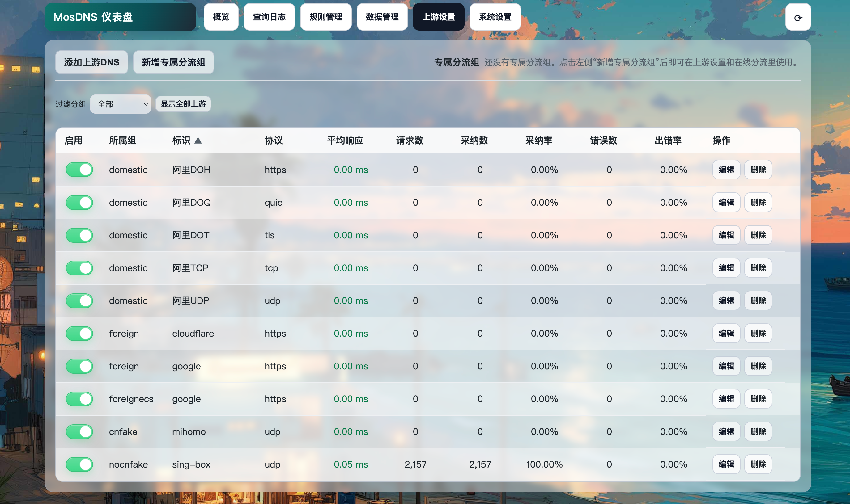Delete the 阿里TCP upstream
850x504 pixels.
point(758,268)
